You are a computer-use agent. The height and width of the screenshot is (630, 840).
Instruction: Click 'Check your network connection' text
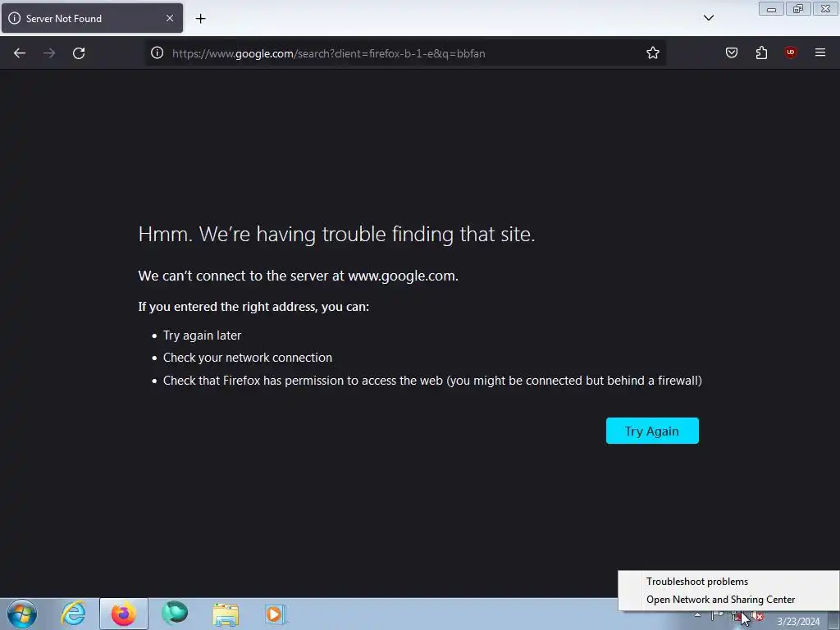pyautogui.click(x=248, y=358)
